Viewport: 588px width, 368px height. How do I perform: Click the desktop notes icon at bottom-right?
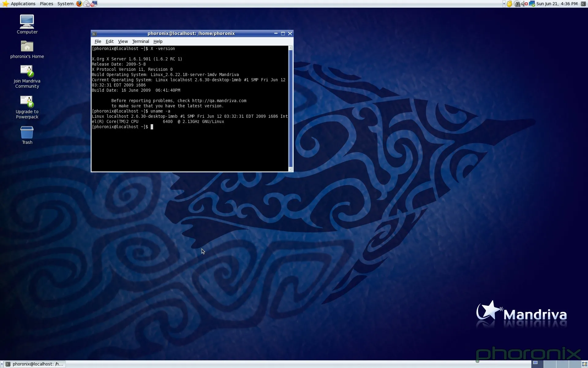584,364
